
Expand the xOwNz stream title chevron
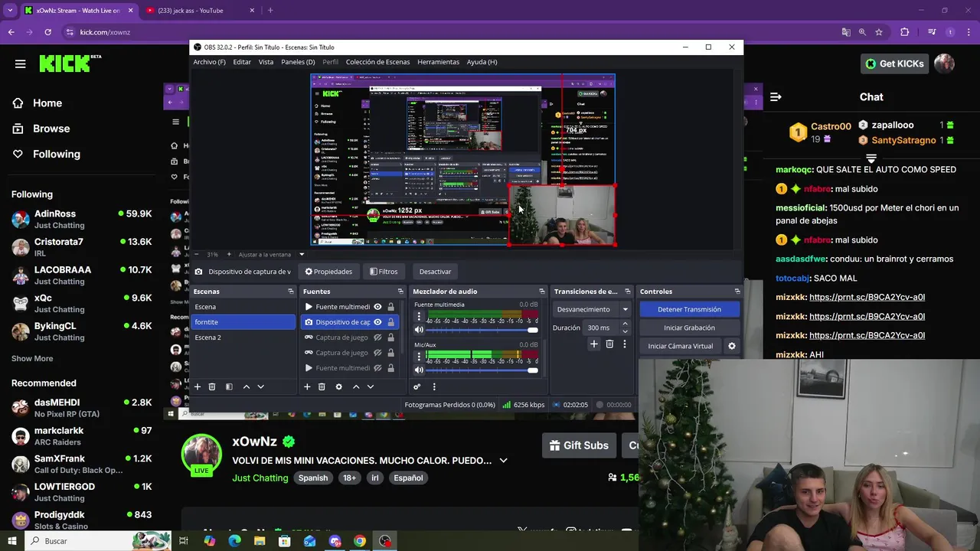pos(503,461)
